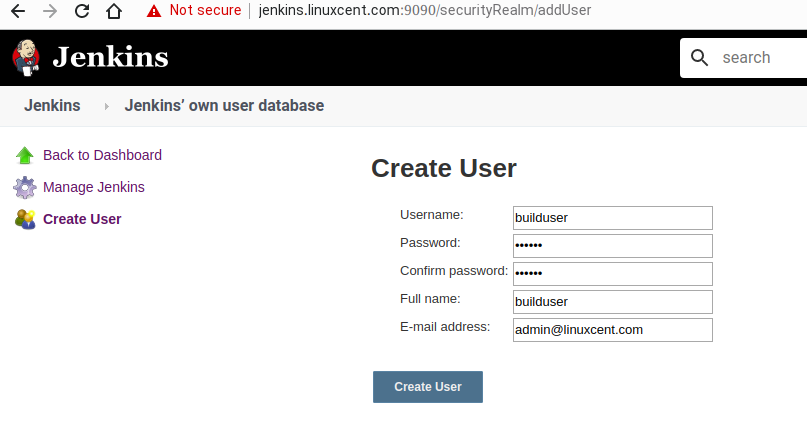807x436 pixels.
Task: Click the browser back arrow
Action: click(x=18, y=11)
